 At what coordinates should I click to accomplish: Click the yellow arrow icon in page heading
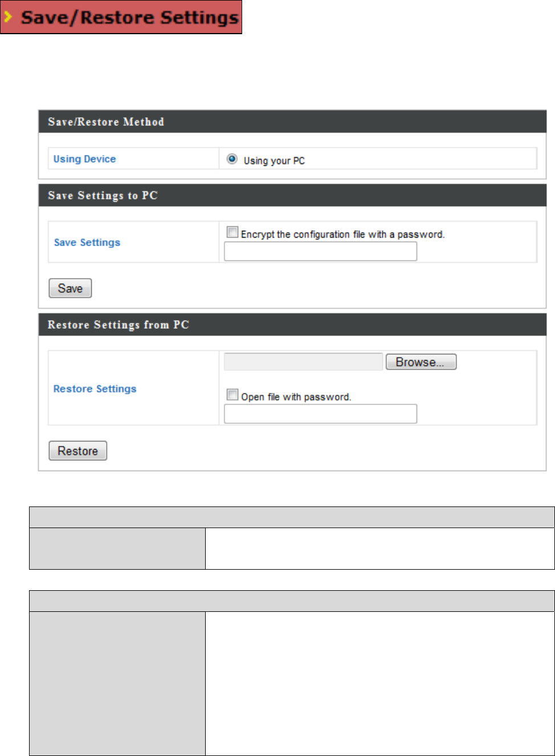9,17
